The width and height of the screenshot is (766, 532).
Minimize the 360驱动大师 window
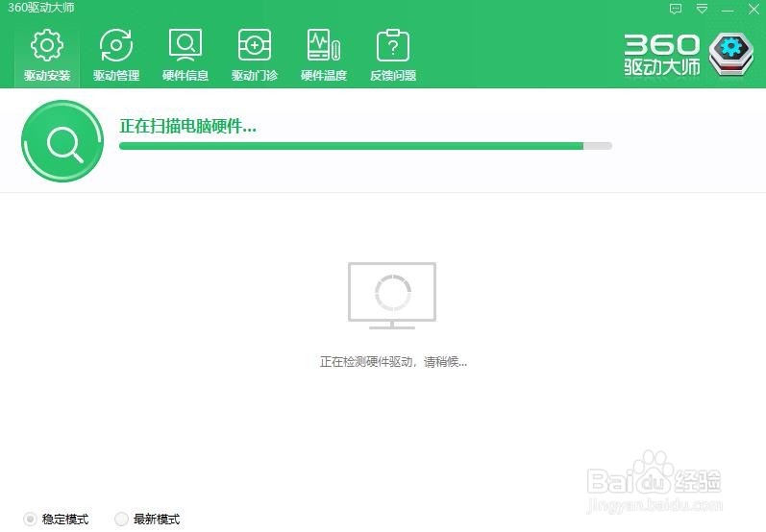(x=728, y=10)
